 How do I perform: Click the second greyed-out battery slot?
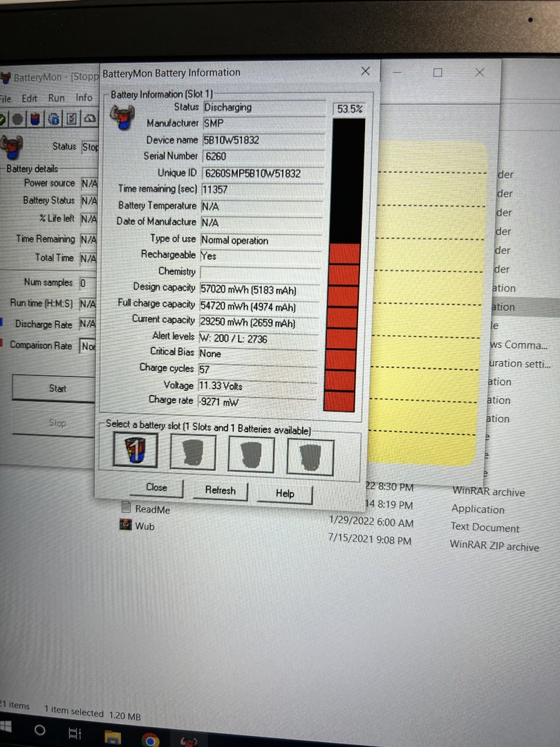pos(194,454)
